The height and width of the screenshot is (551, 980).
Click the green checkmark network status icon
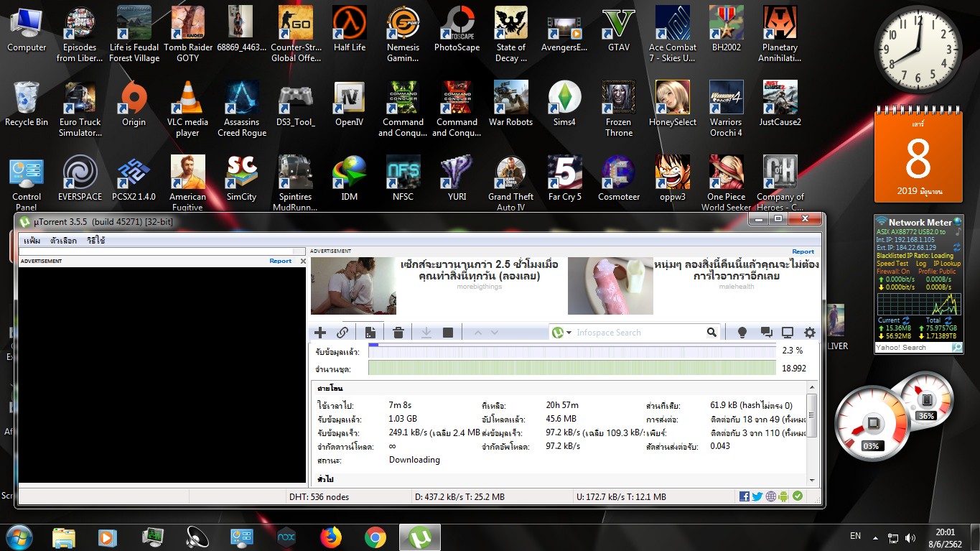(798, 496)
